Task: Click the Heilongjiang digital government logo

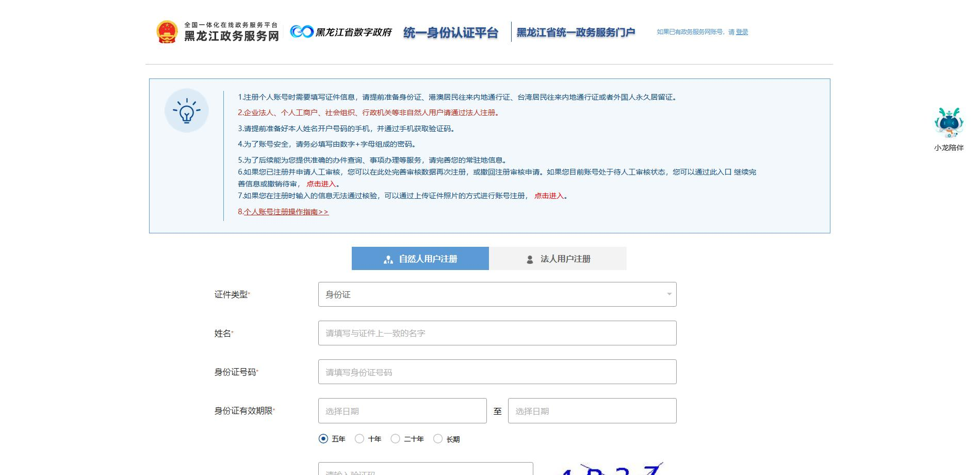Action: tap(340, 32)
